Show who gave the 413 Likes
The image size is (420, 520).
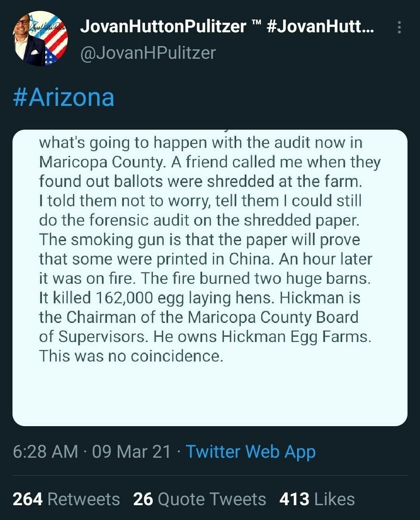[317, 499]
